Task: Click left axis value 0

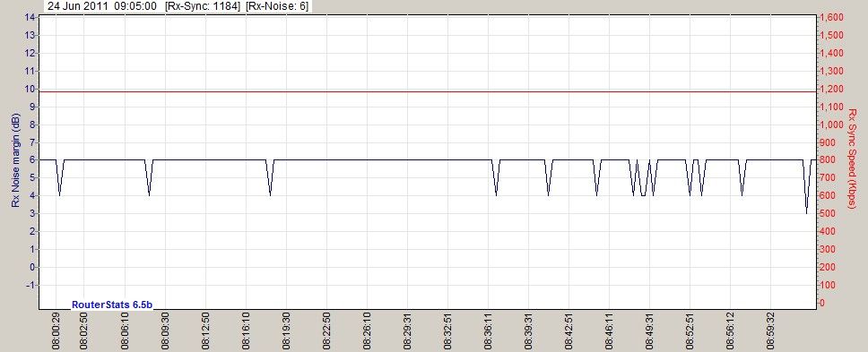Action: pyautogui.click(x=32, y=267)
